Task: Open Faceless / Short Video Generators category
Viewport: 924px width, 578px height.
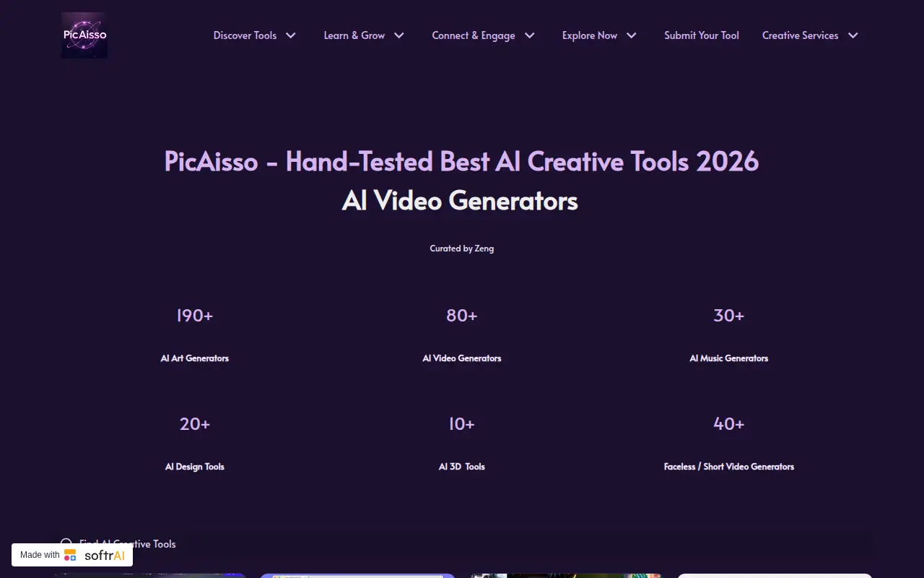Action: [729, 467]
